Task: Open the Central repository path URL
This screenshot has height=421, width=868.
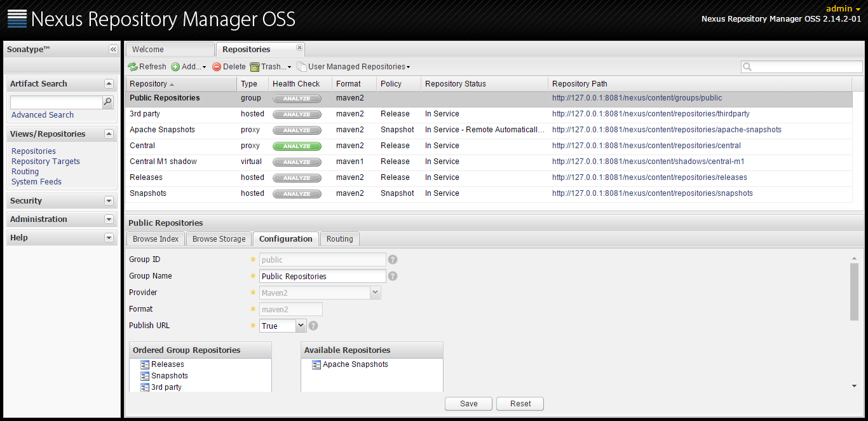Action: coord(646,146)
